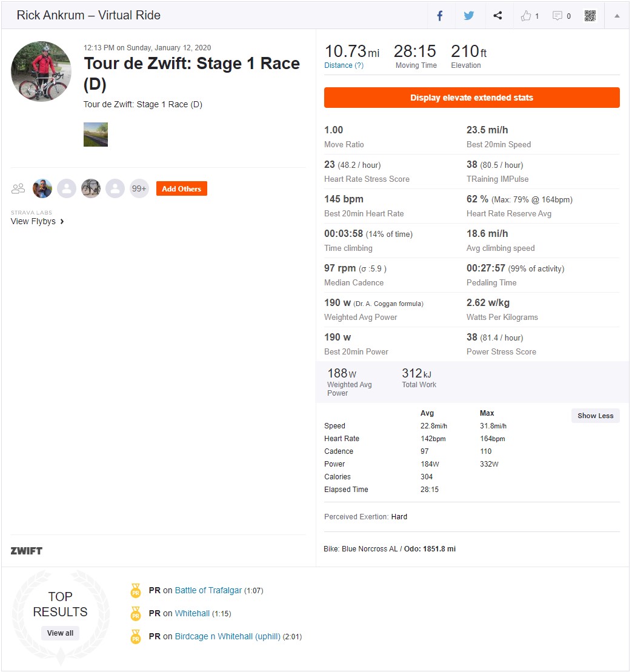Open the 99+ other athletes list

(x=139, y=188)
